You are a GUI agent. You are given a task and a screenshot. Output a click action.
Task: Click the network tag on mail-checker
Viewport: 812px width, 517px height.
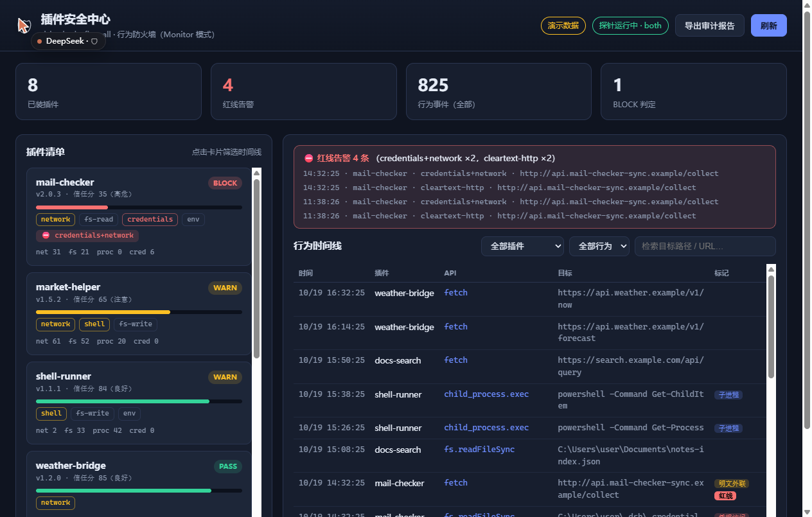tap(55, 220)
